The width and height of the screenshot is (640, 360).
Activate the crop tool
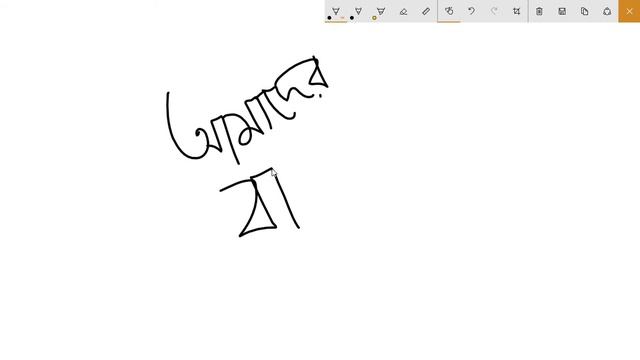tap(517, 11)
